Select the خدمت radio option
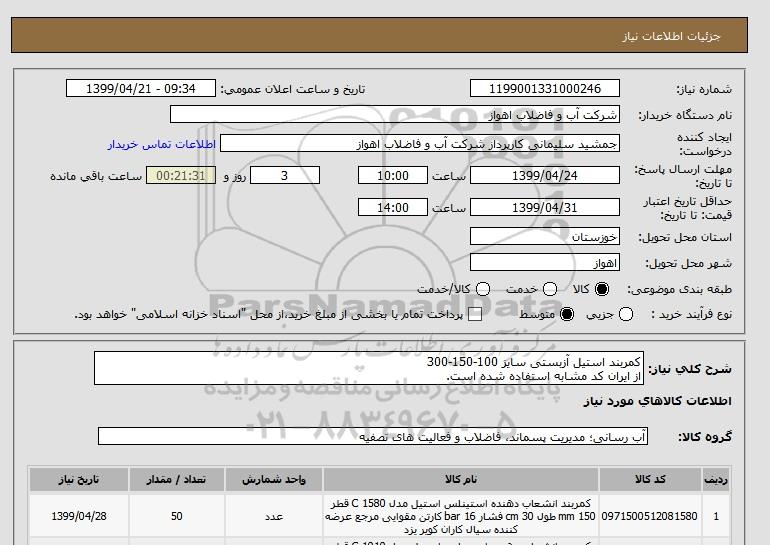 (540, 289)
